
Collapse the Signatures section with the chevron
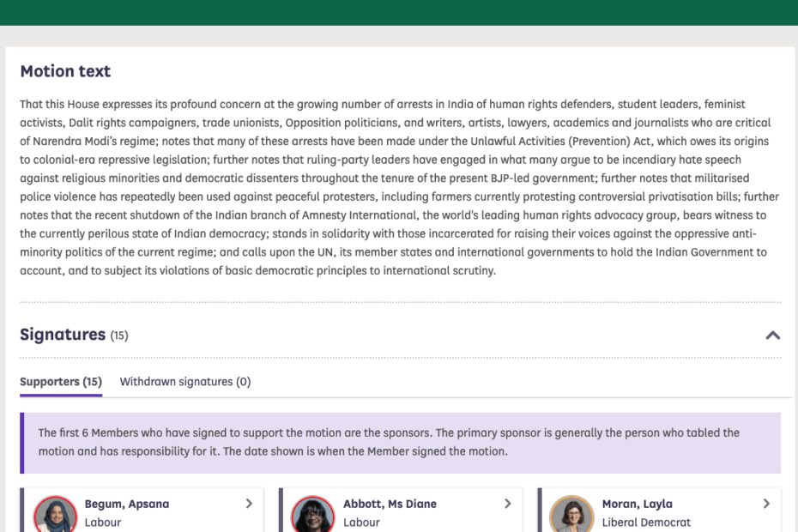click(772, 336)
